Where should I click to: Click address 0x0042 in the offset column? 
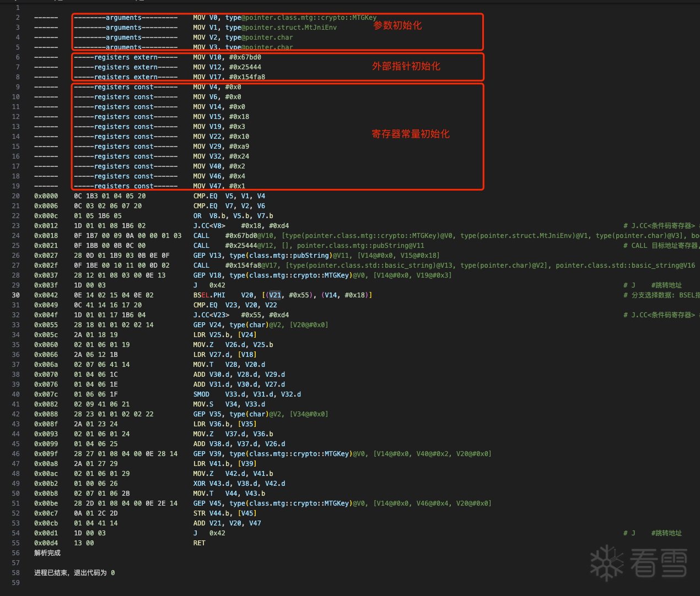pos(46,295)
